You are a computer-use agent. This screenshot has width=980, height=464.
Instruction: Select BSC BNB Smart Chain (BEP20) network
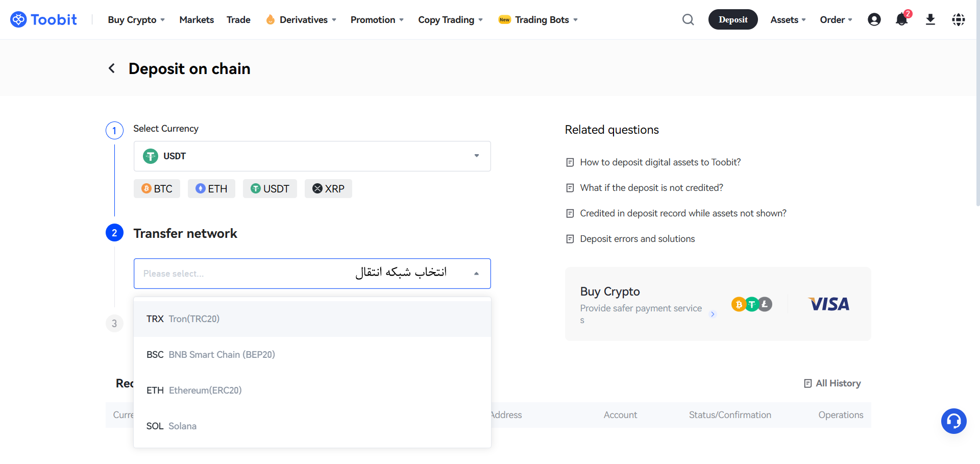tap(312, 355)
